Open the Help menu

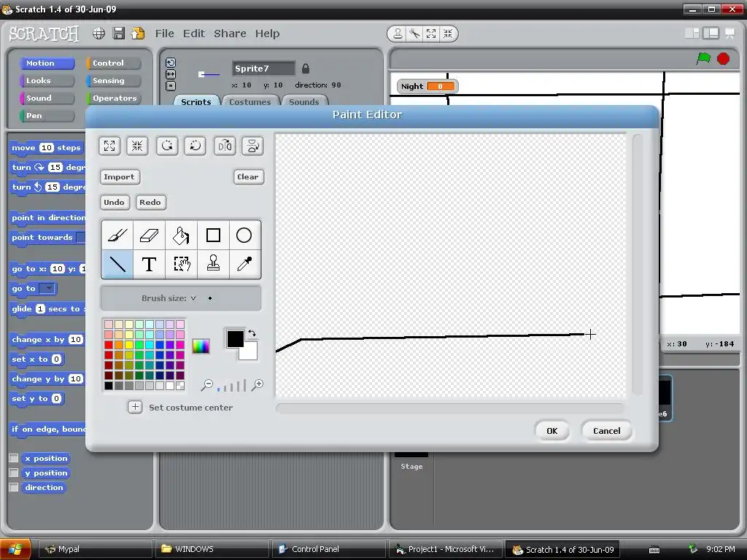click(x=267, y=34)
